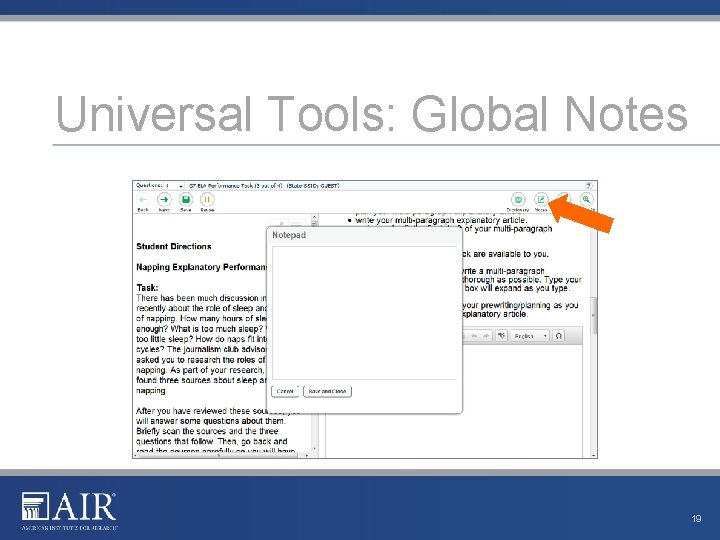Click the passage pane's vertical scrollbar down arrow
Image resolution: width=720 pixels, height=540 pixels.
pos(315,449)
